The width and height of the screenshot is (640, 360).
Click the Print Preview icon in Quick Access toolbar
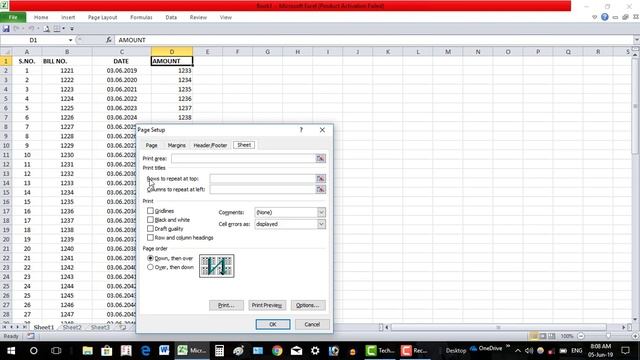(x=47, y=29)
